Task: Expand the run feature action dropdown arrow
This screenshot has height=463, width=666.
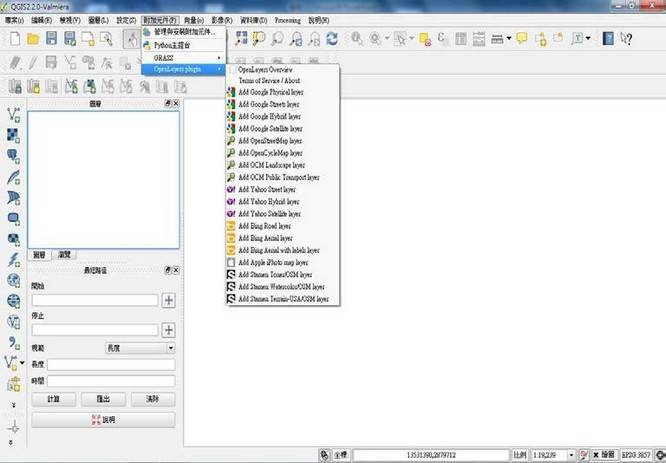Action: click(387, 39)
